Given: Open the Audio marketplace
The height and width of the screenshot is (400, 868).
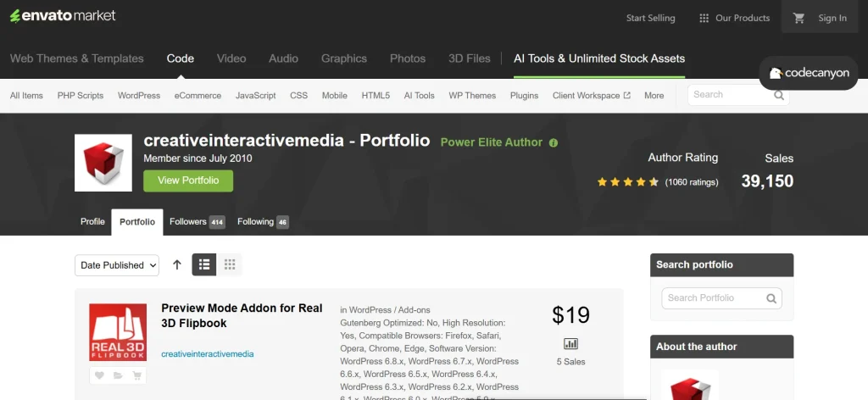Looking at the screenshot, I should tap(283, 58).
